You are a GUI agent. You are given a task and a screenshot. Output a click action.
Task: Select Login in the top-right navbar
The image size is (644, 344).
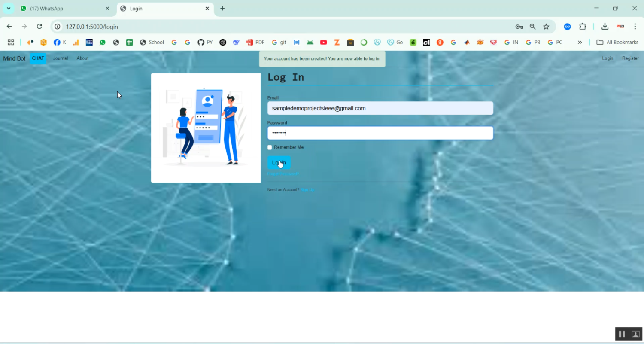608,58
